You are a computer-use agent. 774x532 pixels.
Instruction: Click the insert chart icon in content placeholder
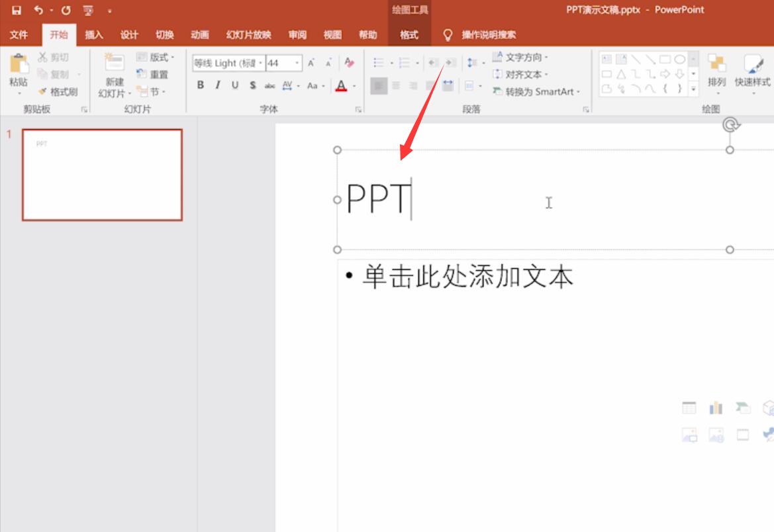pyautogui.click(x=716, y=408)
